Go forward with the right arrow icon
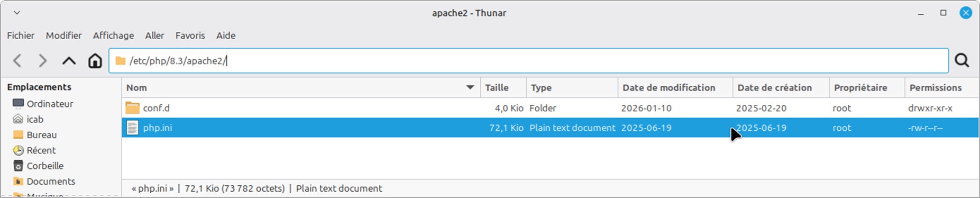Image resolution: width=980 pixels, height=198 pixels. point(43,61)
